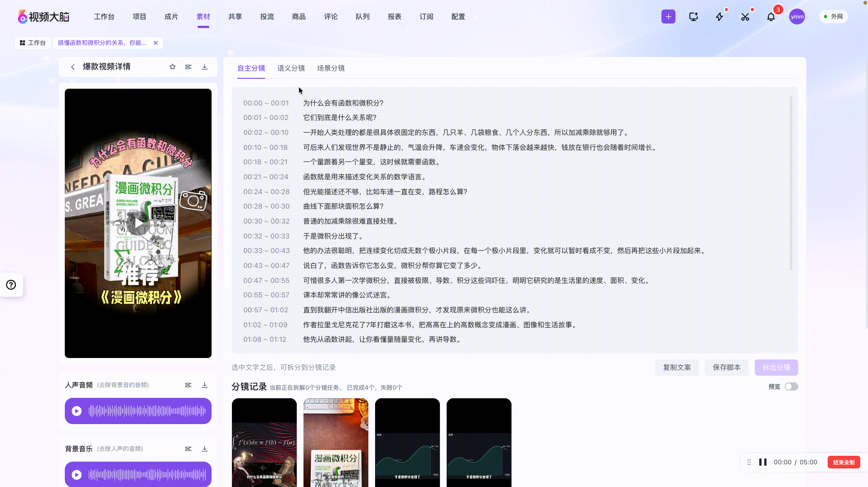Open the 项目 top menu
The height and width of the screenshot is (487, 868).
tap(140, 17)
